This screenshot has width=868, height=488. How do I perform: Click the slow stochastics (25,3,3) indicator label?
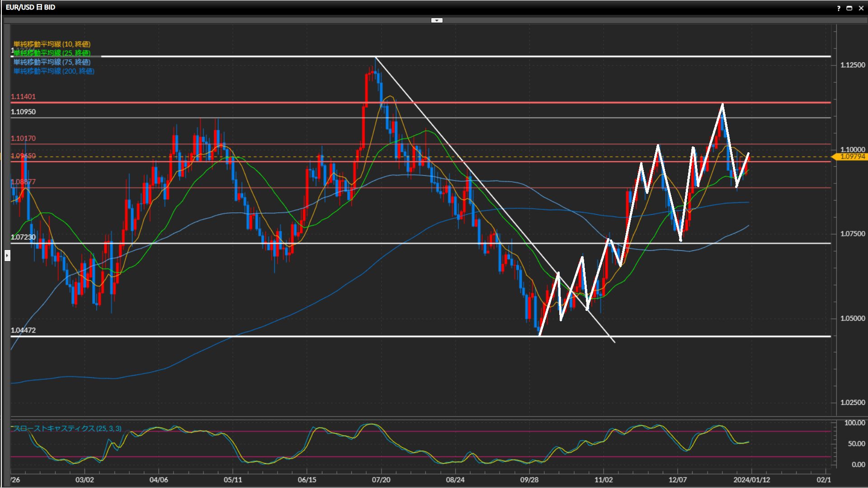(67, 428)
